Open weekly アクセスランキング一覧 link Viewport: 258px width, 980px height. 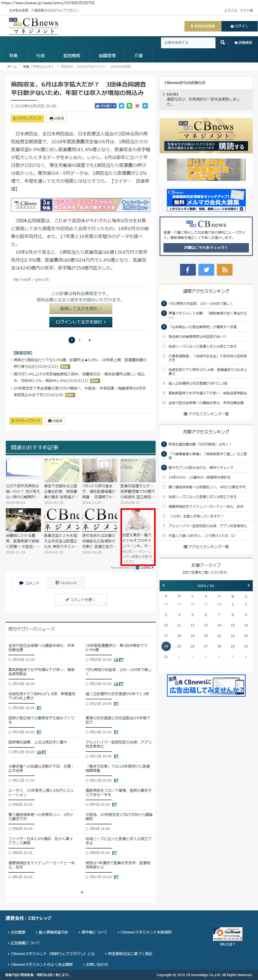coord(206,414)
